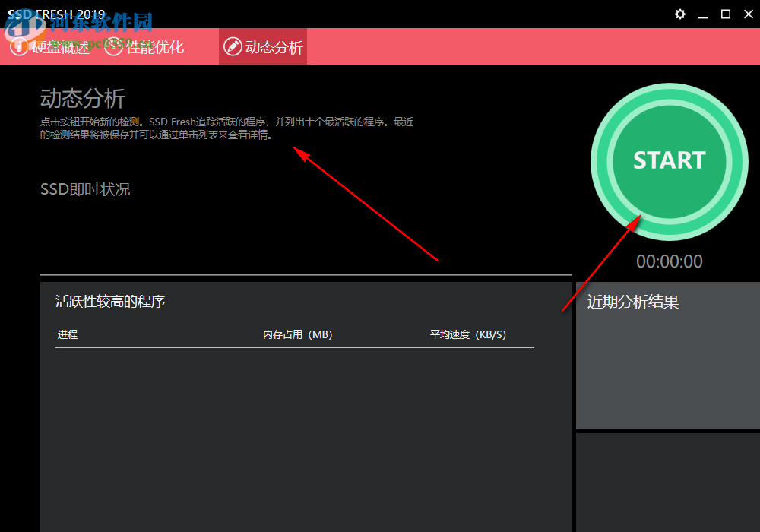Click the info icon on 硬盘概述 tab
760x532 pixels.
19,46
